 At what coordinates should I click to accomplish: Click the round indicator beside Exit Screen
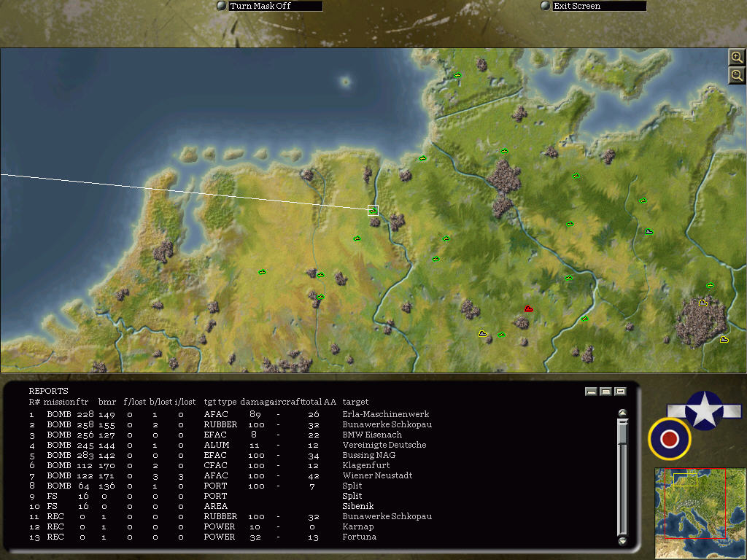coord(544,6)
